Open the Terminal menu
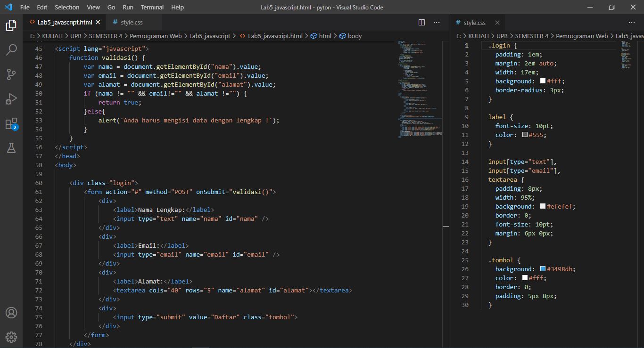This screenshot has width=644, height=348. click(152, 7)
